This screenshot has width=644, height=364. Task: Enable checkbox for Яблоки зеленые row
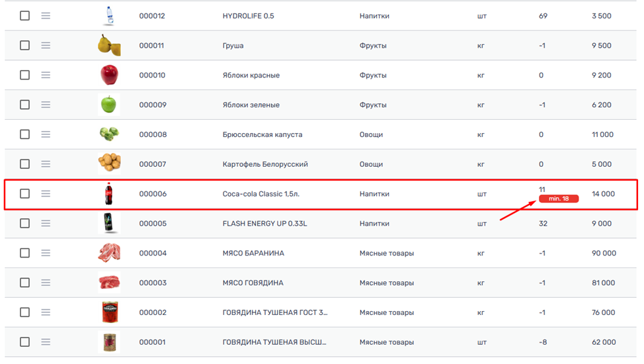click(x=24, y=105)
